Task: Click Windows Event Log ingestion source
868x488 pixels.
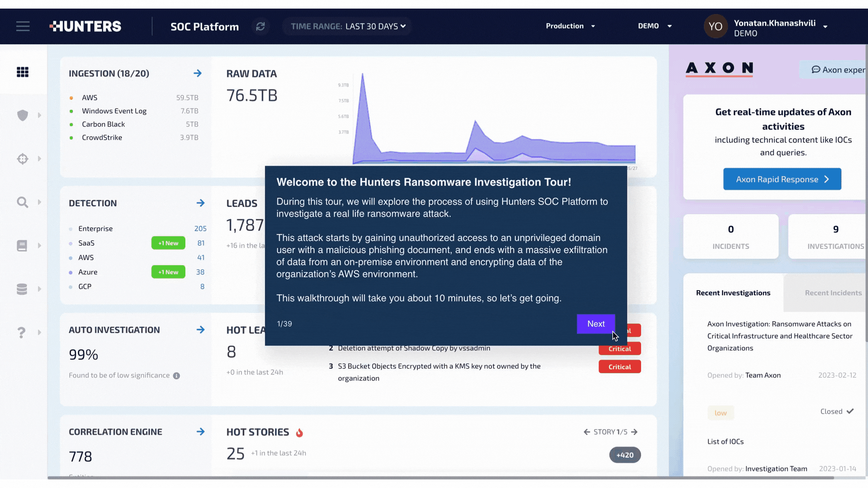Action: (x=134, y=111)
